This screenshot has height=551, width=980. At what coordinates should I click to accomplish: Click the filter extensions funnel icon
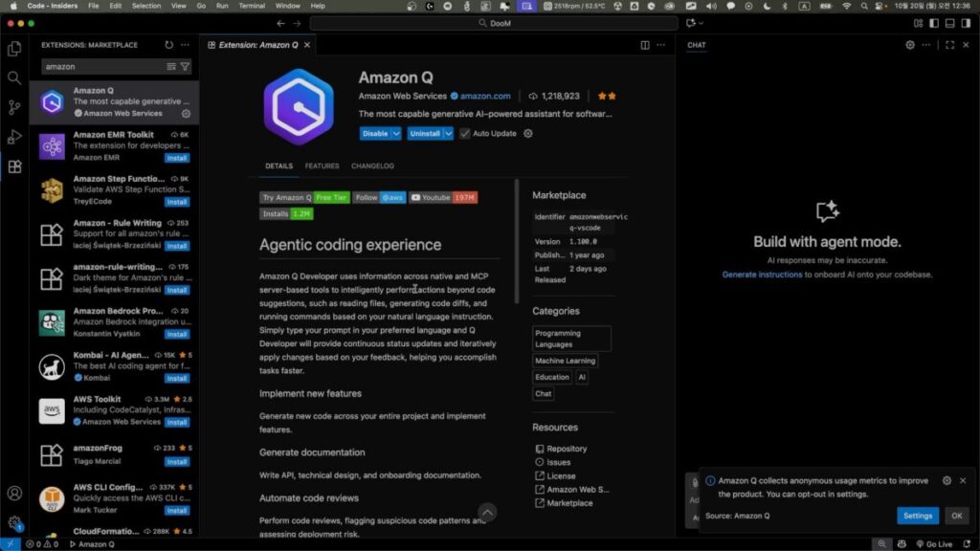pos(186,67)
